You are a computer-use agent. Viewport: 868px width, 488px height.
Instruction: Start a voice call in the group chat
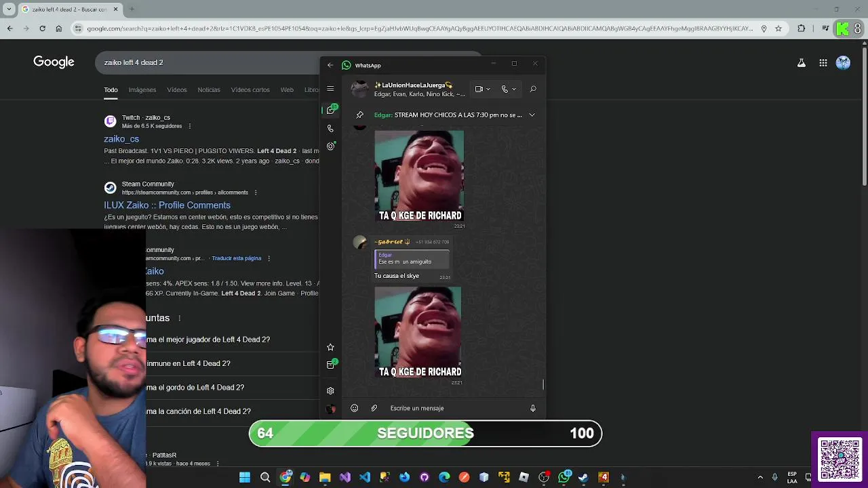505,89
